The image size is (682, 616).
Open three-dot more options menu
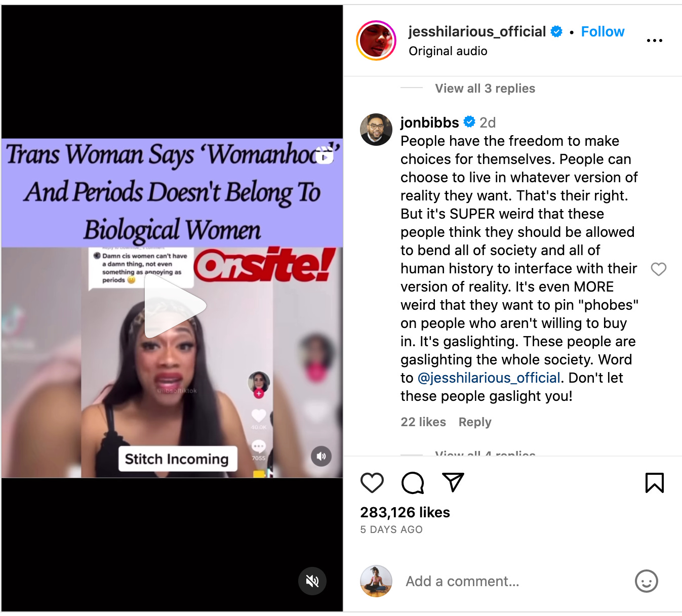655,40
